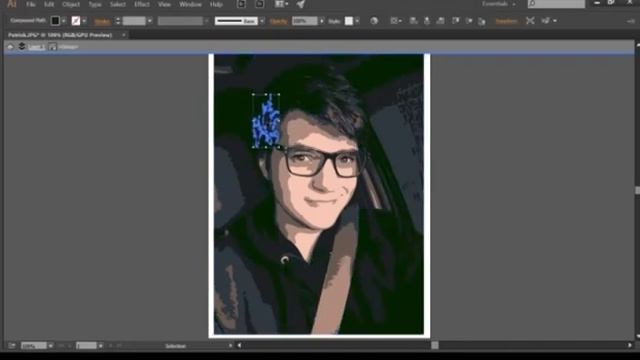The width and height of the screenshot is (640, 360).
Task: Click the Stock icon beside the Bridge icon
Action: coord(259,4)
